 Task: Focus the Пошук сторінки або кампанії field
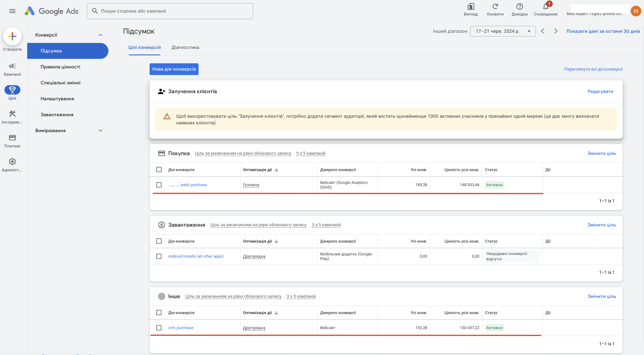[x=170, y=11]
